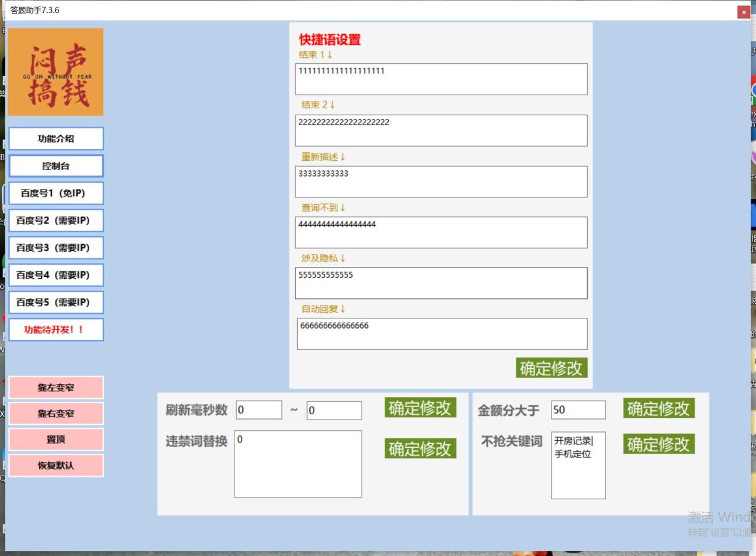Edit the 自动回复 reply text box

point(441,333)
